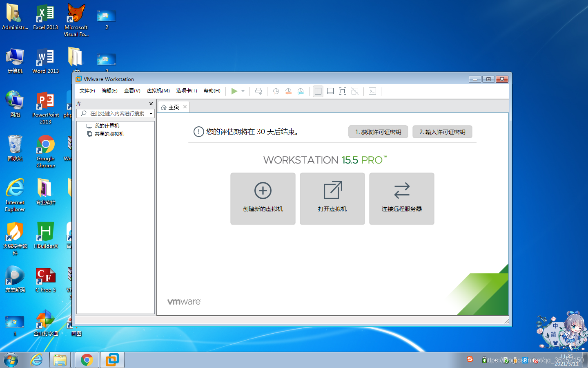Image resolution: width=588 pixels, height=368 pixels.
Task: Select the Internet Explorer desktop icon
Action: pyautogui.click(x=15, y=195)
